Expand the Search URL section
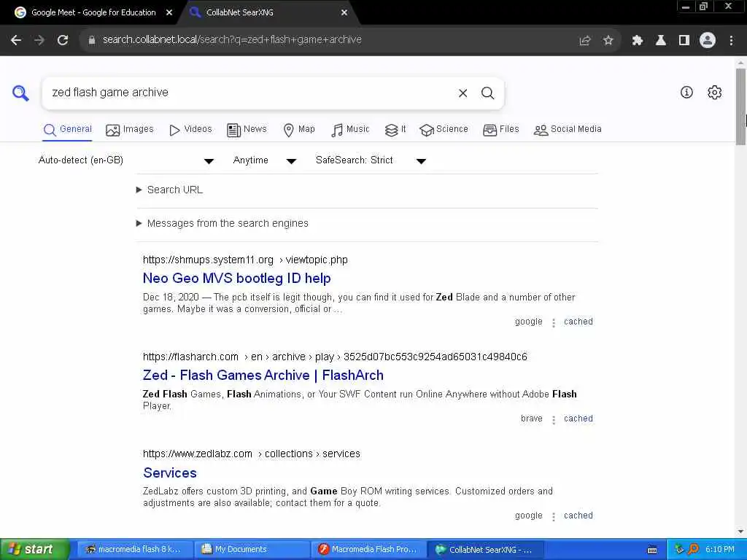The image size is (747, 560). pos(170,190)
